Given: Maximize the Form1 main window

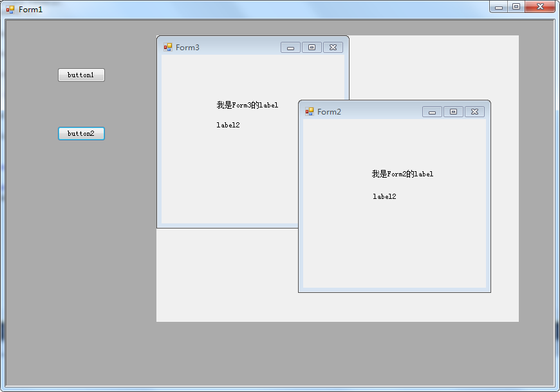Looking at the screenshot, I should 516,7.
